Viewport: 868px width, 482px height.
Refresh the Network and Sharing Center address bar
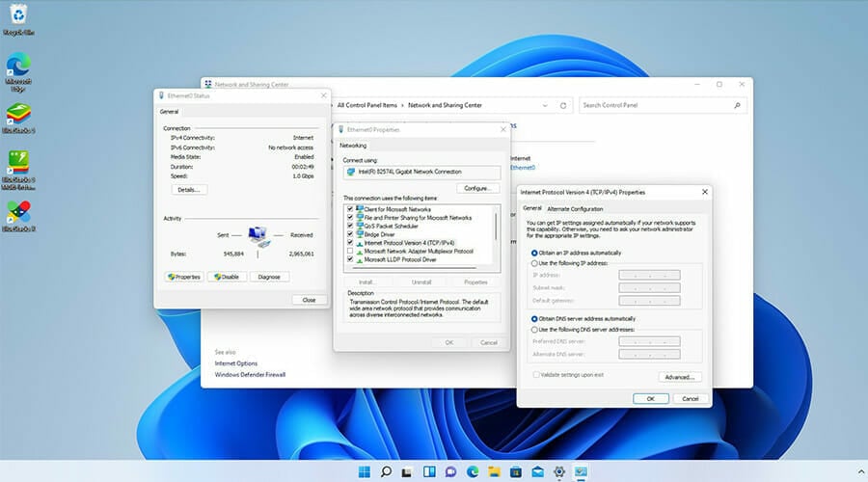(563, 105)
